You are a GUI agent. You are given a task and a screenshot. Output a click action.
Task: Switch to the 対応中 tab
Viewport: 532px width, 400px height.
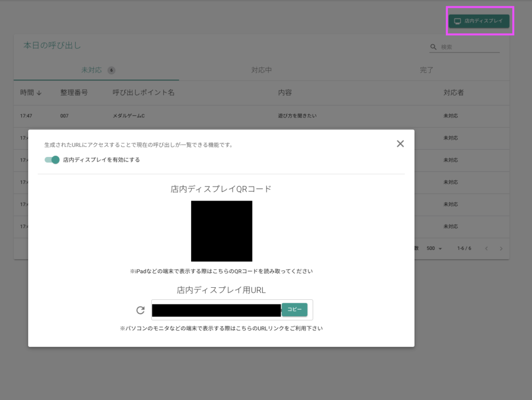click(261, 70)
